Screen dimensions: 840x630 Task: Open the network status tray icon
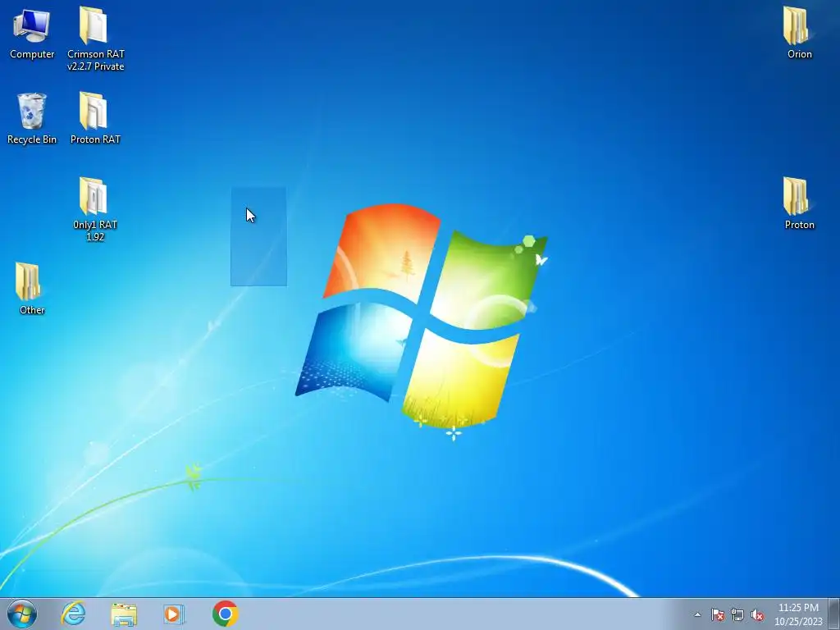(737, 615)
